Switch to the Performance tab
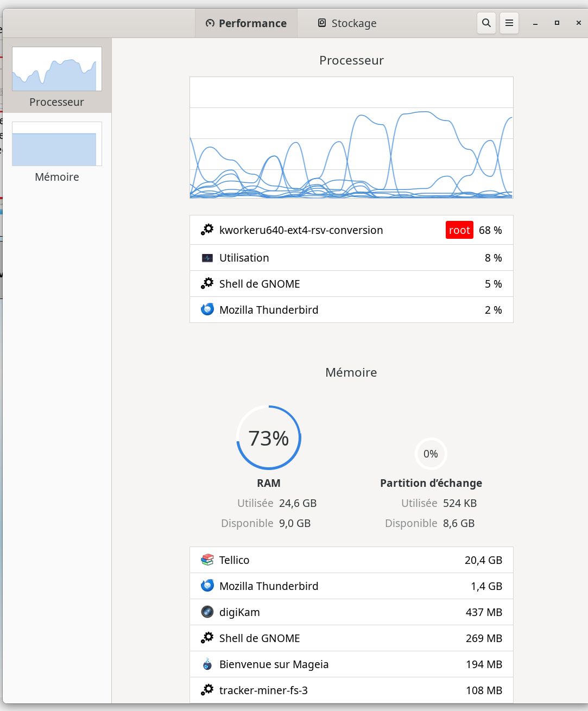 pos(246,23)
